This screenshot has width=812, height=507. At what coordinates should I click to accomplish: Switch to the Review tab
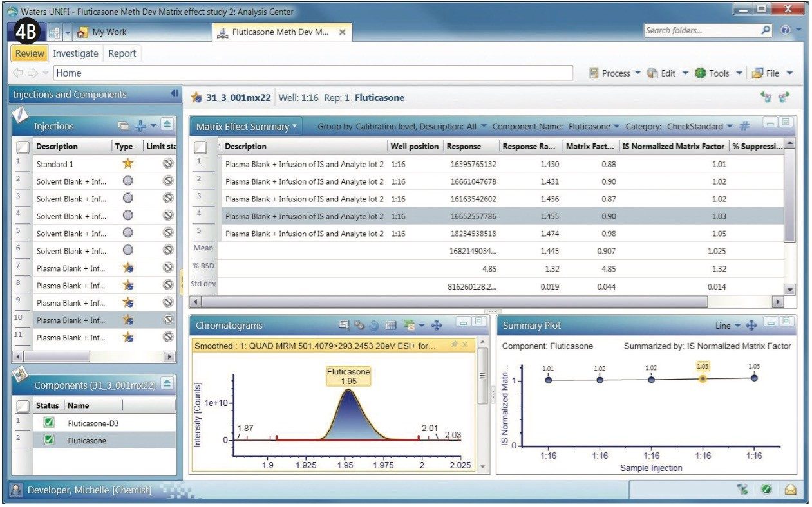(x=30, y=53)
